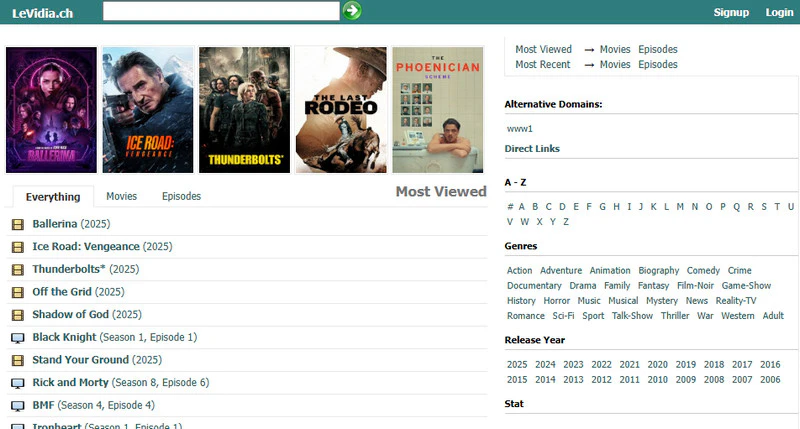Screen dimensions: 800x429
Task: Select the Everything tab
Action: (53, 197)
